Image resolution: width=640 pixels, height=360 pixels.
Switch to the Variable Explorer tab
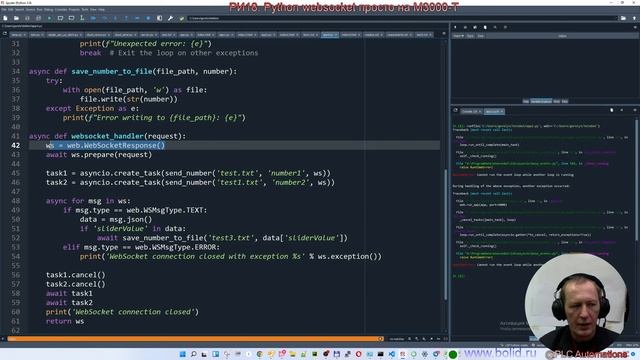541,101
